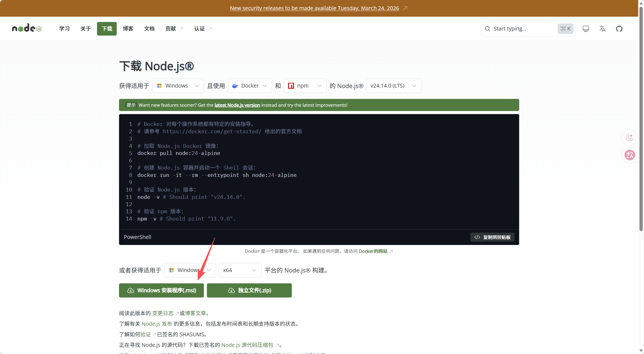Click the pink translate extension icon
This screenshot has height=354, width=644.
pos(630,155)
